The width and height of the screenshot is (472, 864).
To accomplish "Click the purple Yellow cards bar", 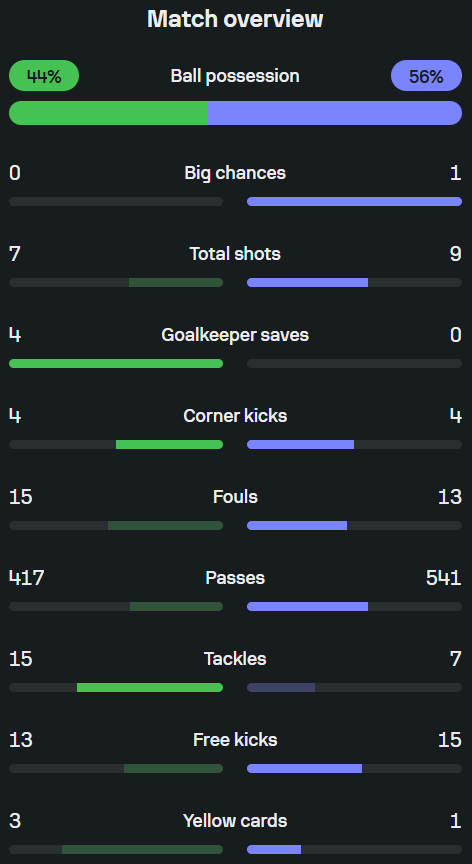I will 274,850.
